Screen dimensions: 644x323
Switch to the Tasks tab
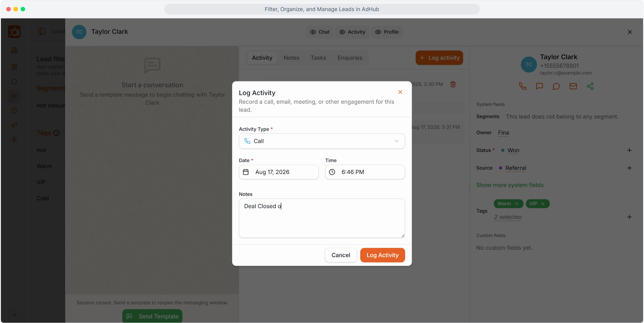click(x=318, y=58)
